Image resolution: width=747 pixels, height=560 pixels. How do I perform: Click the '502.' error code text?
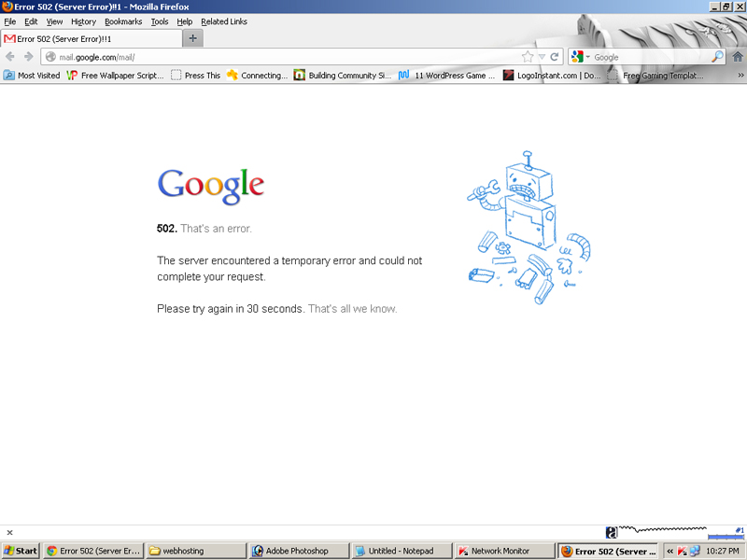[167, 229]
